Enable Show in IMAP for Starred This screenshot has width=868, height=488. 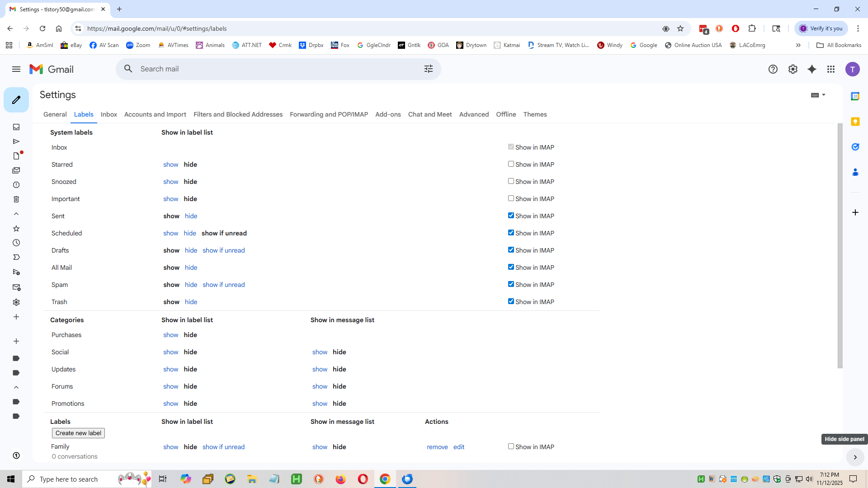[511, 164]
